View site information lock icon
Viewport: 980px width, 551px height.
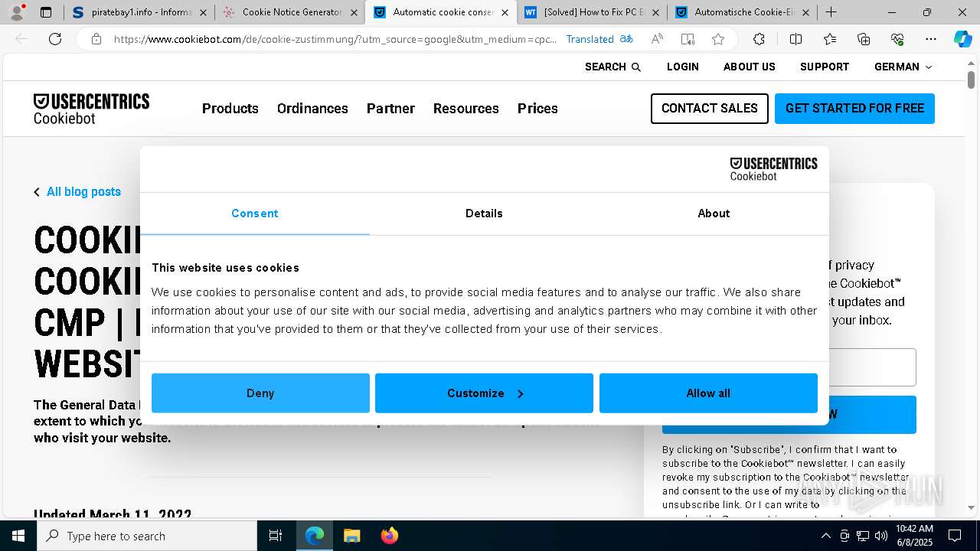pyautogui.click(x=96, y=39)
